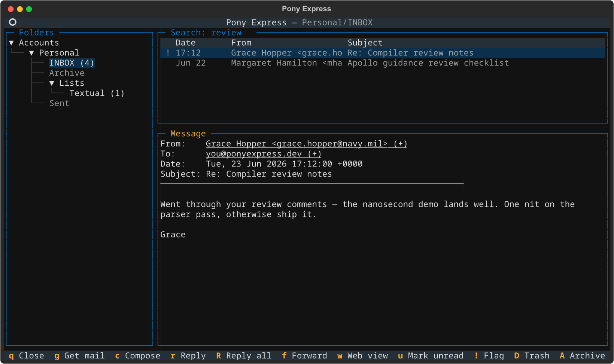Screen dimensions: 614x364
Task: Forward this message via the footer
Action: pos(304,356)
